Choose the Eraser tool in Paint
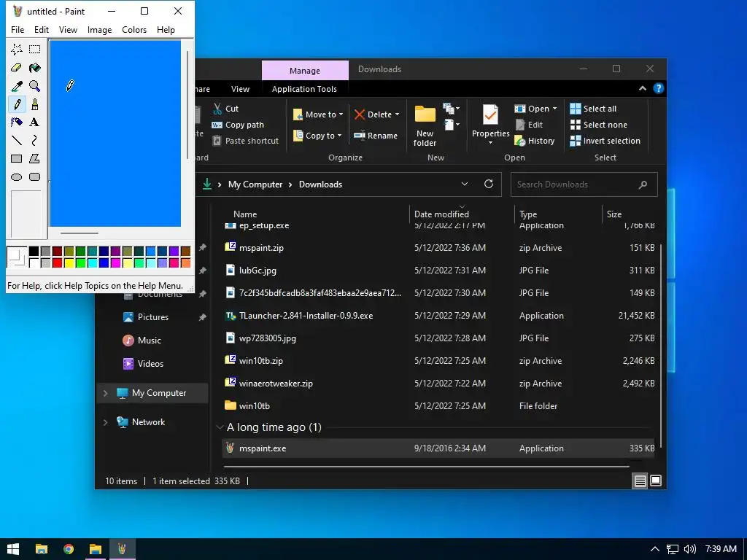Viewport: 747px width, 560px height. tap(17, 68)
